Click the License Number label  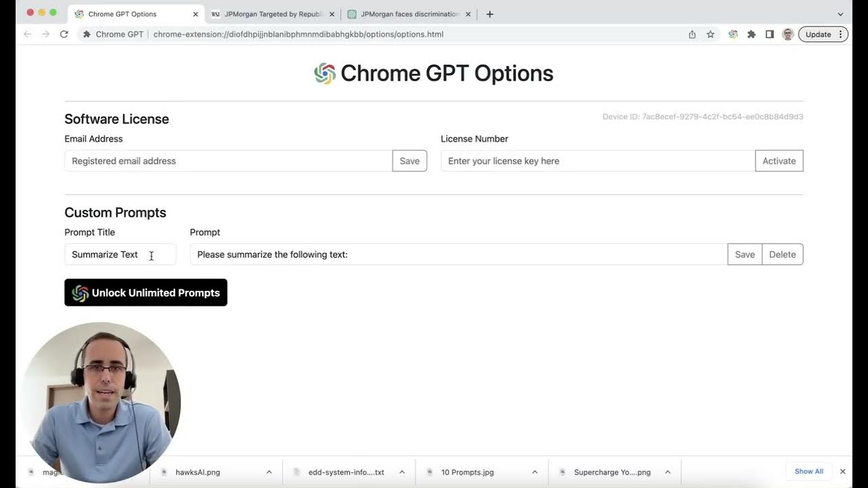coord(475,139)
